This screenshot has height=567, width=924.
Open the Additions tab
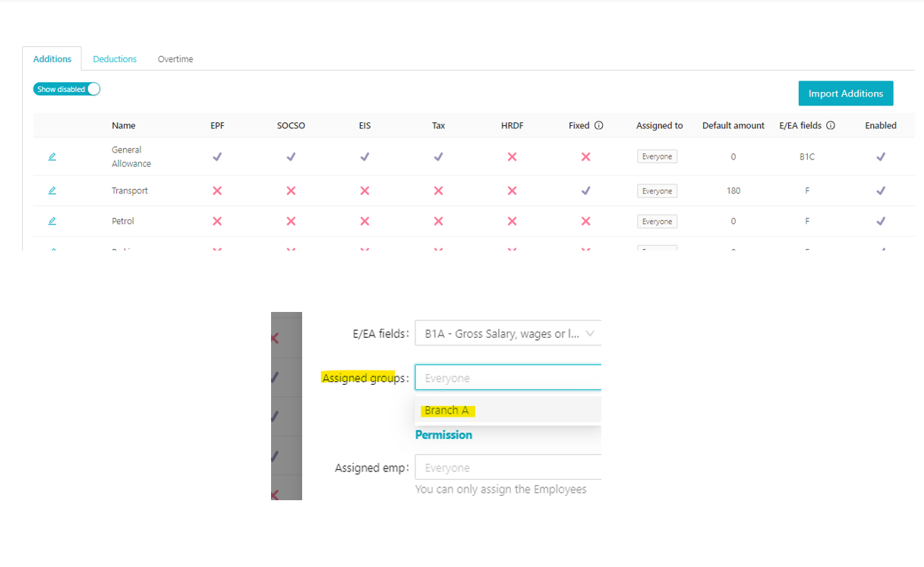(x=52, y=59)
